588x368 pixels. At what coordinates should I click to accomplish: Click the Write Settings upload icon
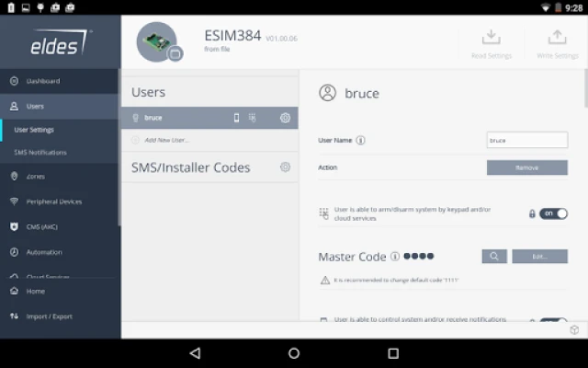tap(557, 38)
